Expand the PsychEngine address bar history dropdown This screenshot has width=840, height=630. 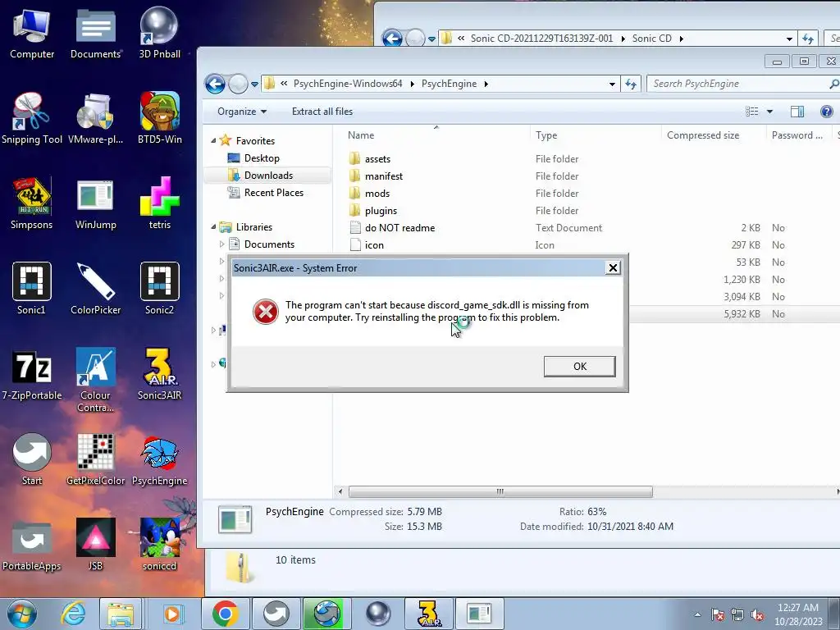point(612,84)
